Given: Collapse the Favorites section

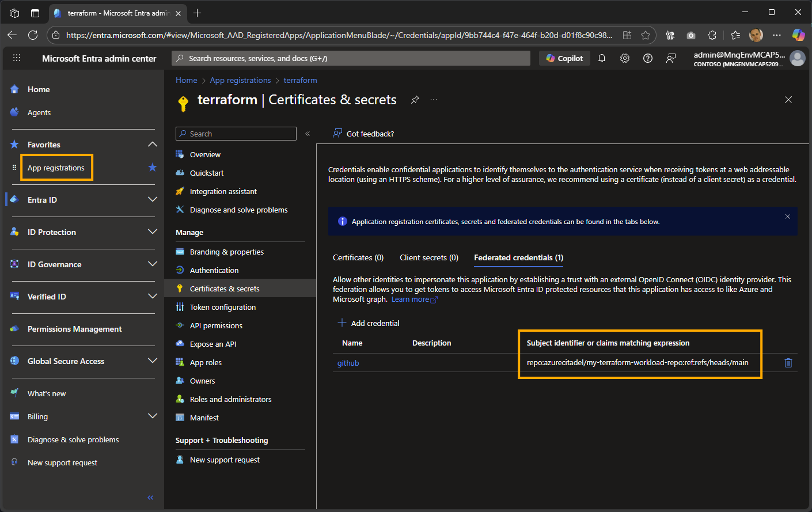Looking at the screenshot, I should pos(152,145).
